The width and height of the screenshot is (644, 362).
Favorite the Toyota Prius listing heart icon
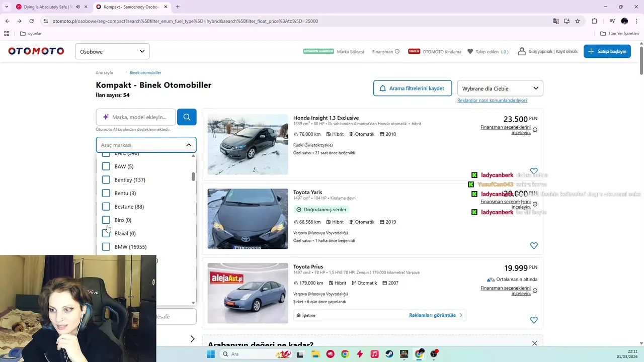coord(534,320)
